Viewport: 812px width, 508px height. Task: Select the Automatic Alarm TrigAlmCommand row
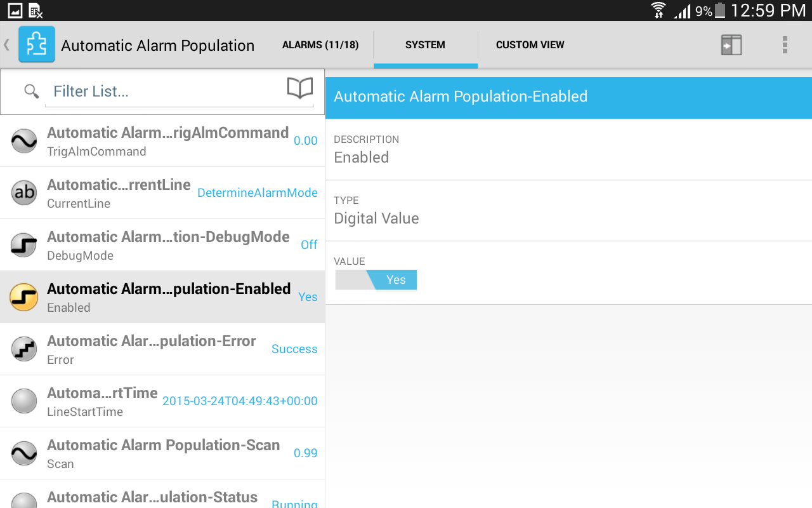(x=162, y=141)
